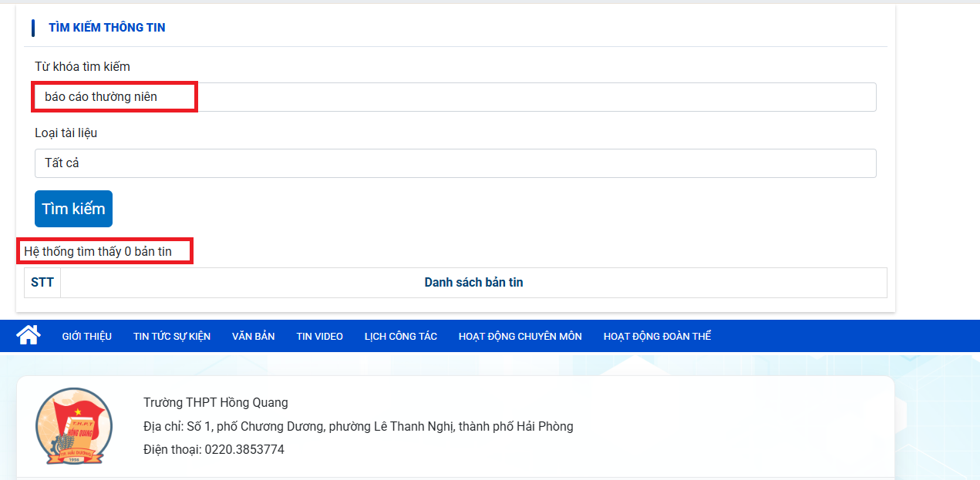
Task: Open the HOẠT ĐỘNG CHUYÊN MÔN menu
Action: coord(520,337)
